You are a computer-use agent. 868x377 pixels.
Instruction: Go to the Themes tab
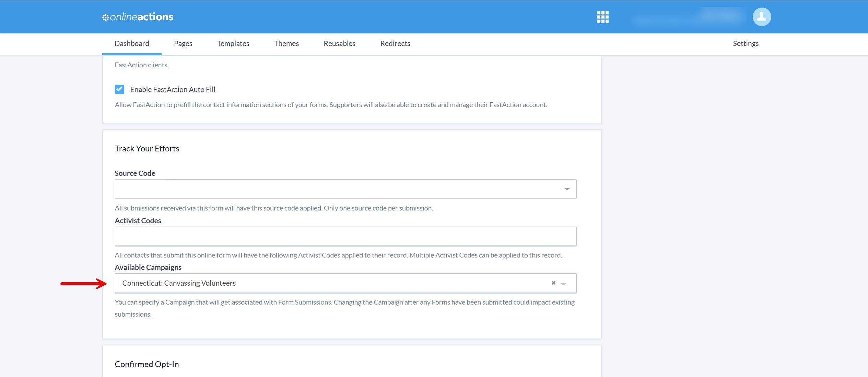click(x=286, y=44)
